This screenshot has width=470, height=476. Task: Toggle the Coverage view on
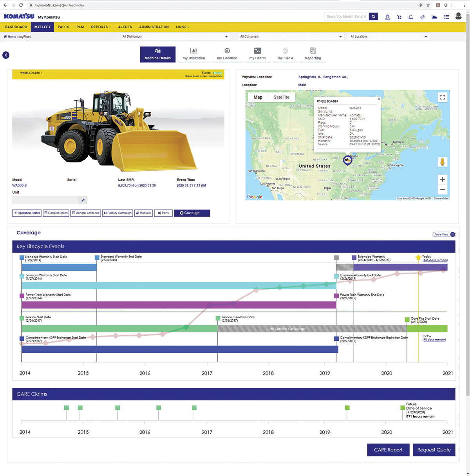[192, 213]
